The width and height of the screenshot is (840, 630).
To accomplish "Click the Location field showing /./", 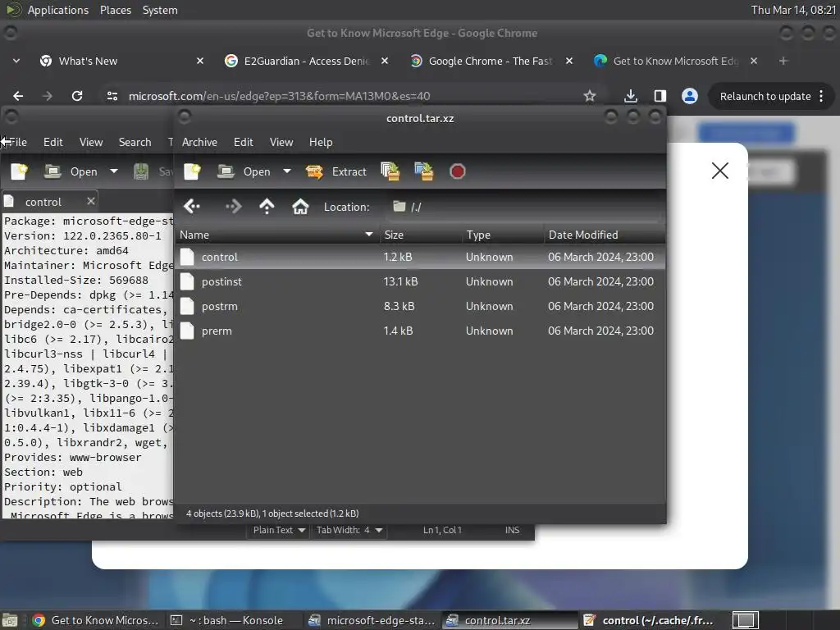I will pyautogui.click(x=523, y=207).
